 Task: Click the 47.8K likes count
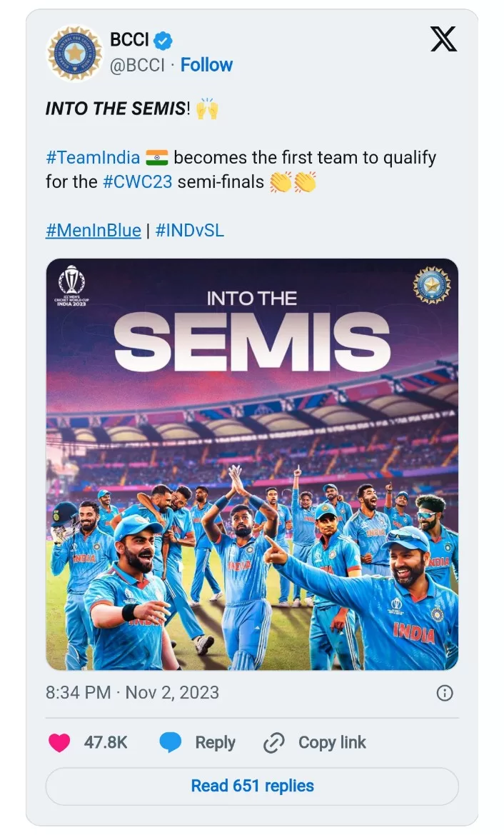coord(106,743)
